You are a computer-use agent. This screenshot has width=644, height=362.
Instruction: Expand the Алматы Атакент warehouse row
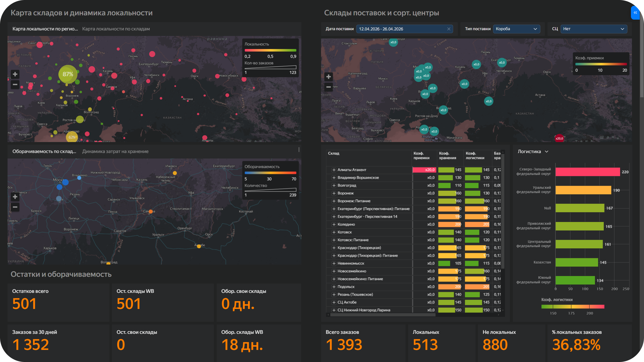click(x=334, y=170)
